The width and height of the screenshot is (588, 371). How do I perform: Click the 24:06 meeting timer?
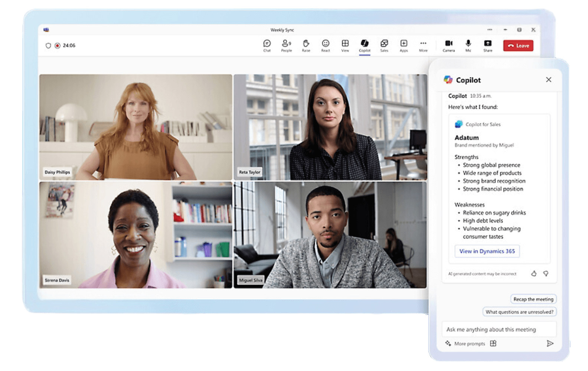click(69, 46)
